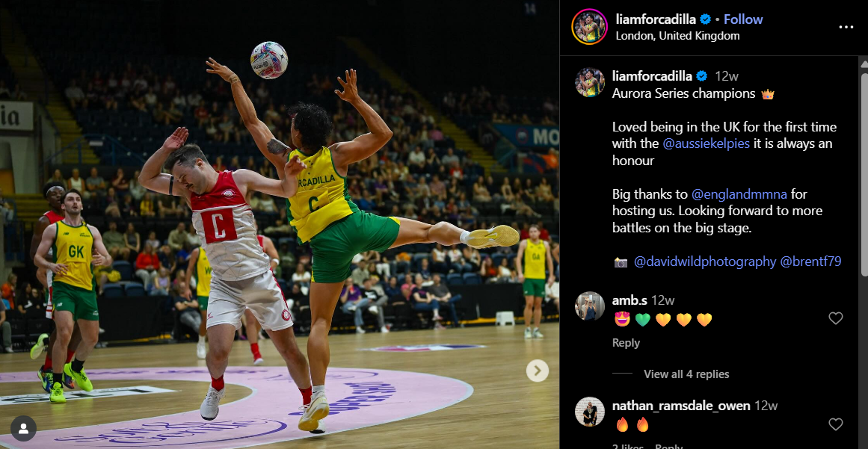Click verified badge beside header username
868x449 pixels.
(x=705, y=19)
